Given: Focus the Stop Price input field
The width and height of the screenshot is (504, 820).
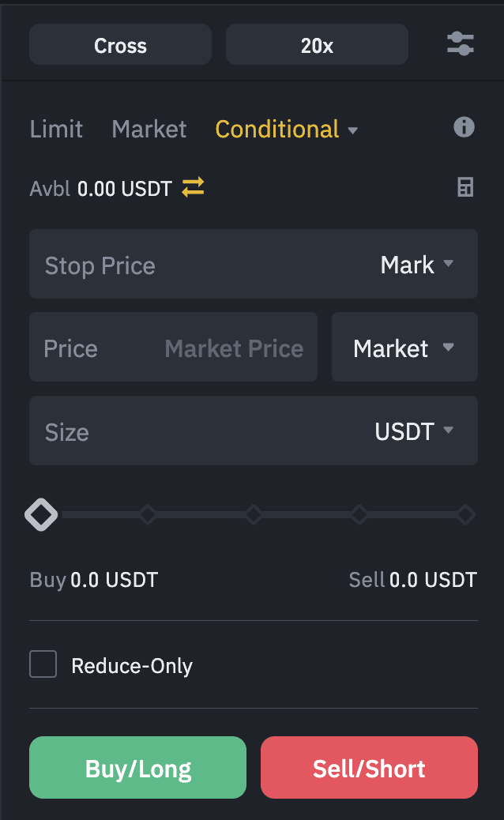Looking at the screenshot, I should (197, 265).
